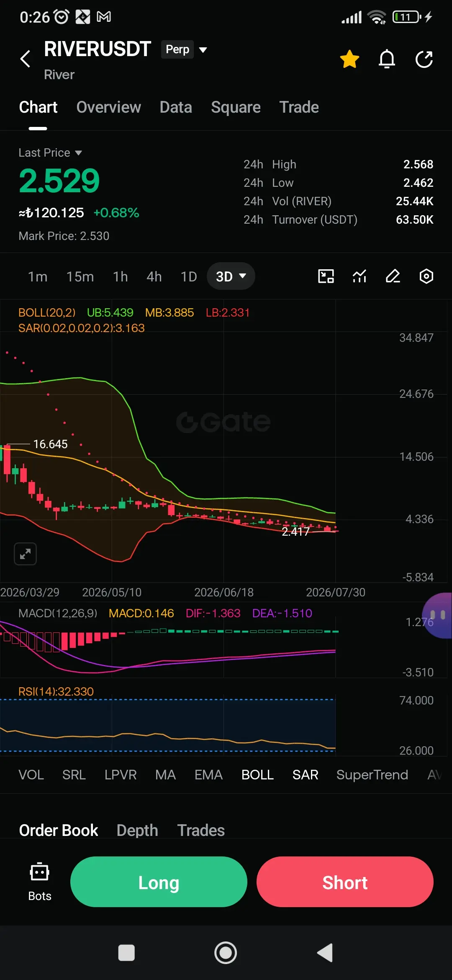Screen dimensions: 452x980
Task: Expand chart to fullscreen
Action: (x=26, y=554)
